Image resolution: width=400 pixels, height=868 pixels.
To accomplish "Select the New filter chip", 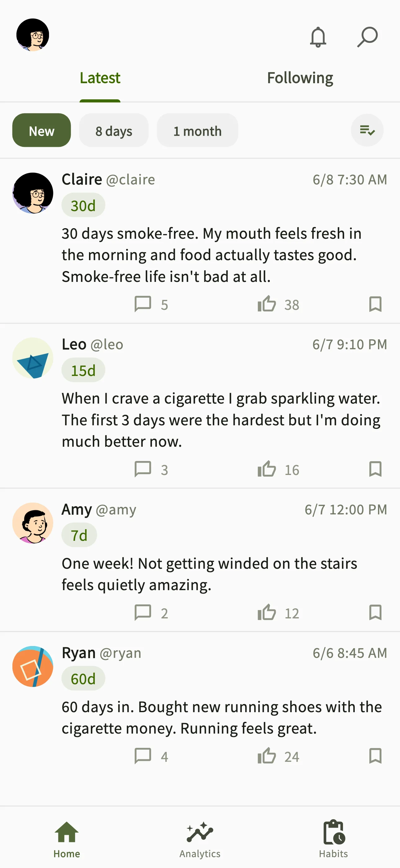I will (x=42, y=130).
